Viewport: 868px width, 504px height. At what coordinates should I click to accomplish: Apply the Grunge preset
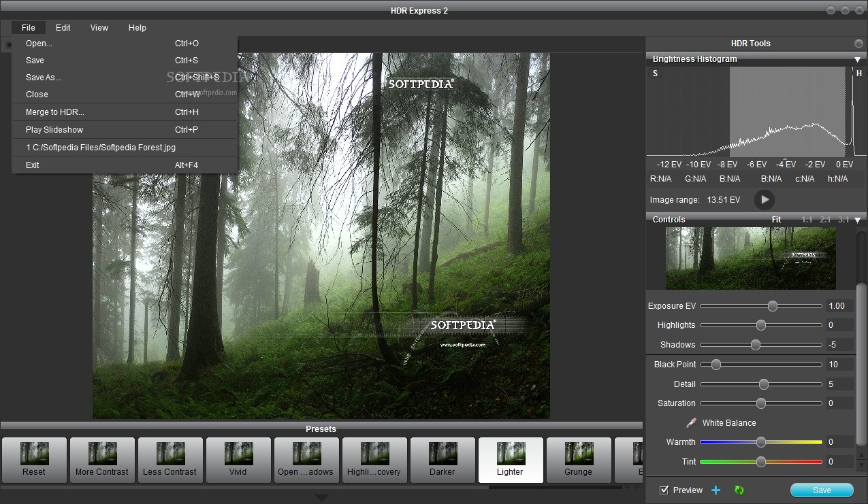point(579,460)
